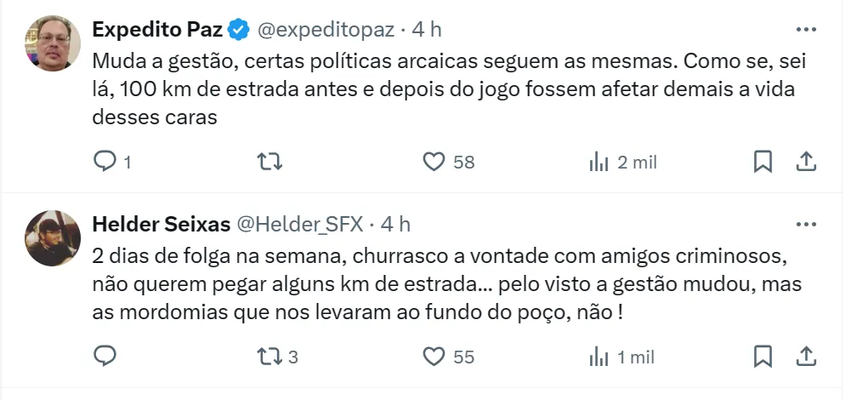Viewport: 868px width, 400px height.
Task: Open Expedito Paz's profile picture
Action: 53,43
